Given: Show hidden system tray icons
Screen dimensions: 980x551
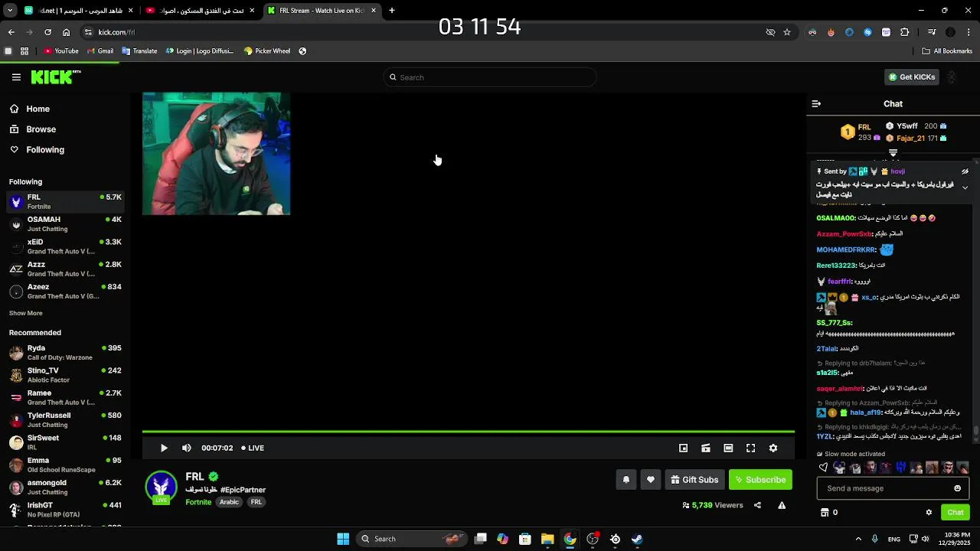Looking at the screenshot, I should coord(858,539).
